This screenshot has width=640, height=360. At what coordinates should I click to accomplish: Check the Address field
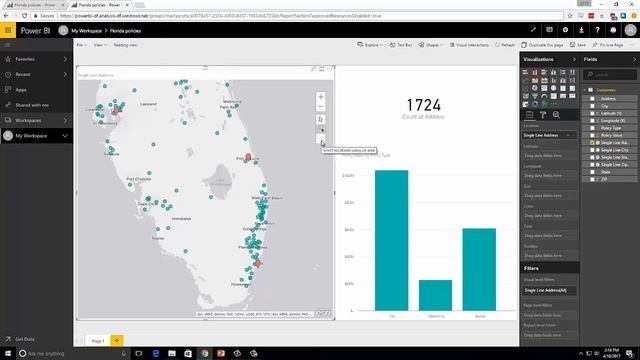click(x=592, y=99)
